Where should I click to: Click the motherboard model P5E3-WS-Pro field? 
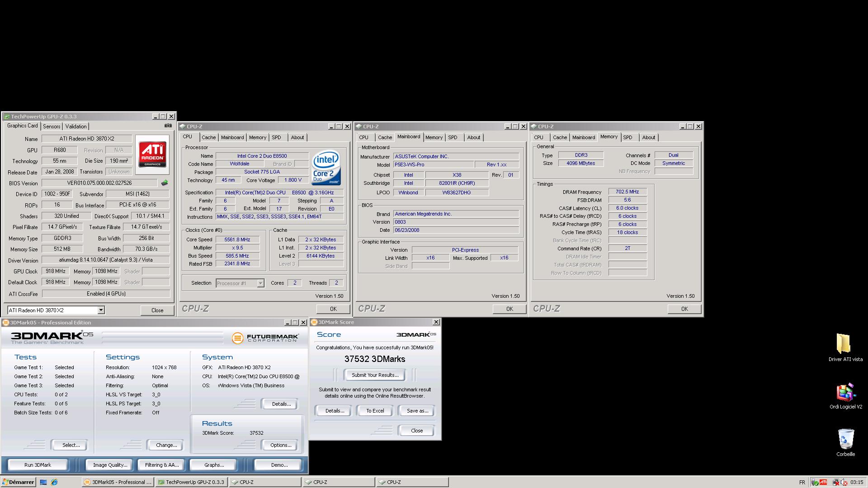tap(434, 164)
